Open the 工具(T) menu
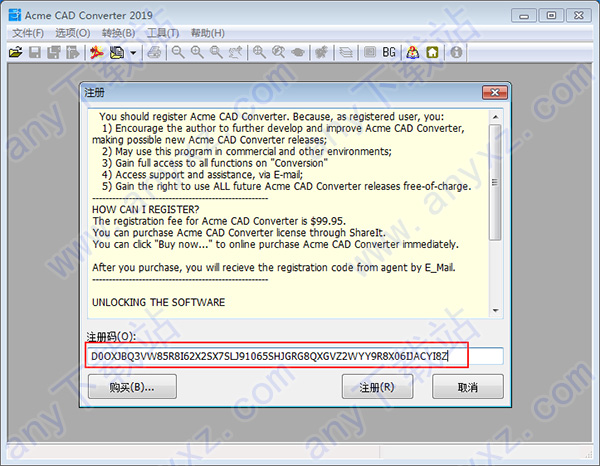Screen dimensions: 600x466 coord(163,33)
